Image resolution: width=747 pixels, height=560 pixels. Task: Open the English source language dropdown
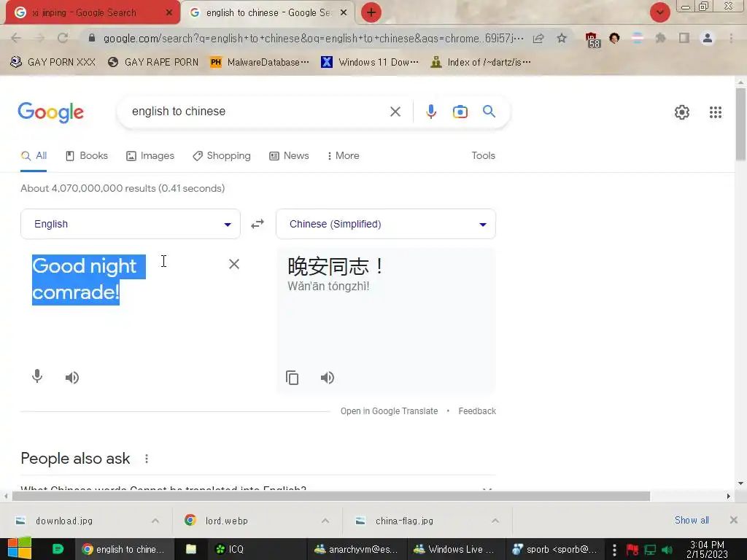(x=130, y=224)
